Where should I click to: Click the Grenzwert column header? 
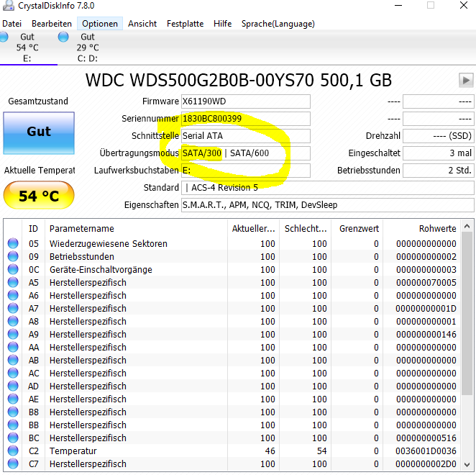[x=357, y=229]
